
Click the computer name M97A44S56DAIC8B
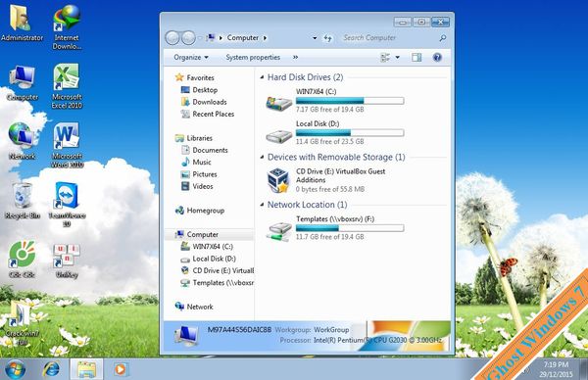coord(239,330)
